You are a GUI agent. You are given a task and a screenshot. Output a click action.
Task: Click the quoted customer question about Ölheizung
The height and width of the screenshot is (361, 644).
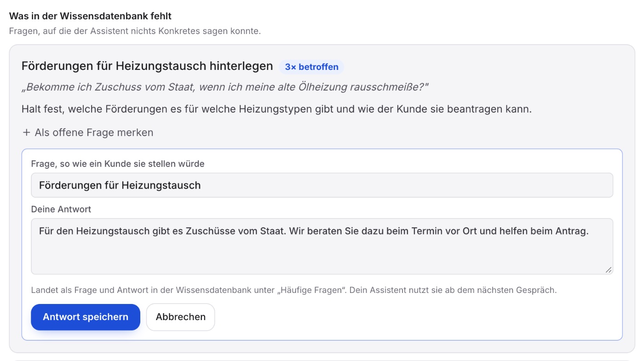(225, 87)
